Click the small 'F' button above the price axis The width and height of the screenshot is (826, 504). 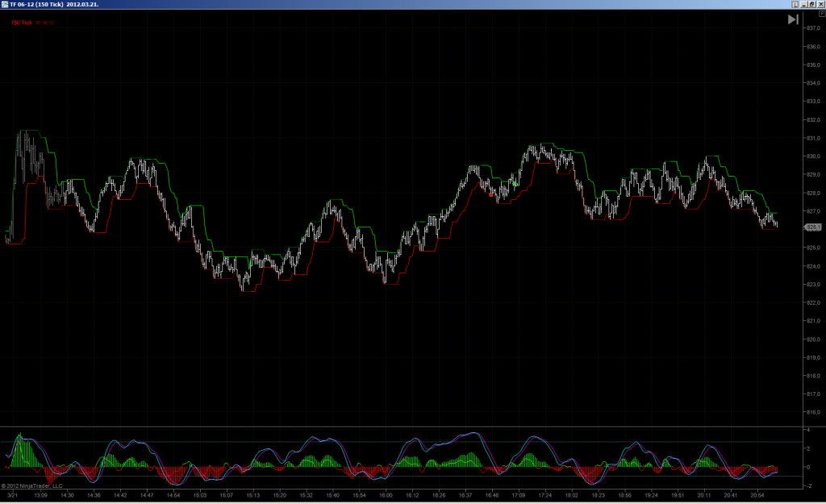click(x=822, y=14)
